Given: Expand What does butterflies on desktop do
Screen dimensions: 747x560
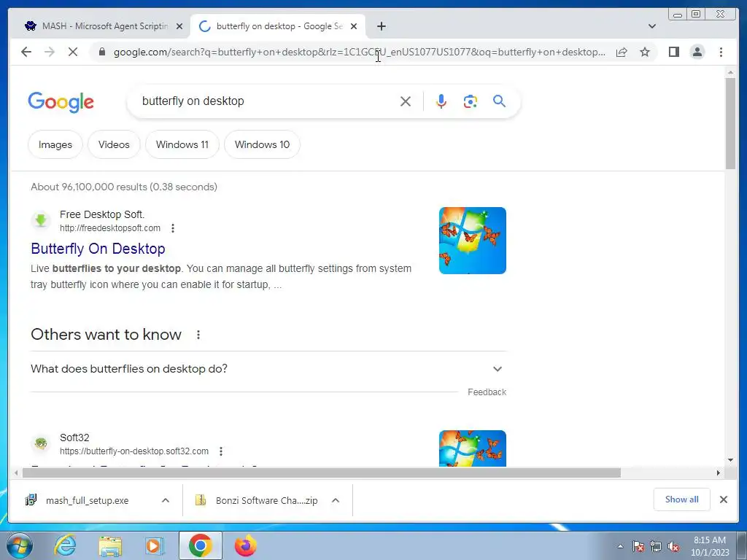Looking at the screenshot, I should pyautogui.click(x=268, y=369).
